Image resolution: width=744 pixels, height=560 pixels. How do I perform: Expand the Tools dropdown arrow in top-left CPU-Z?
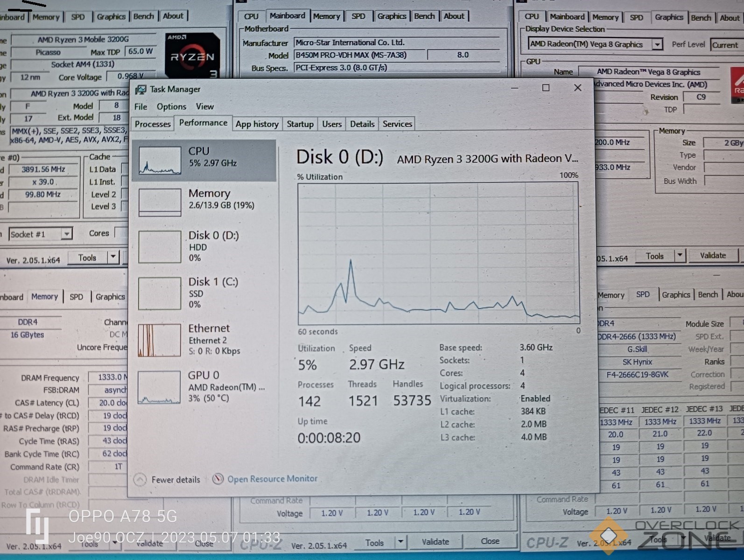point(113,257)
